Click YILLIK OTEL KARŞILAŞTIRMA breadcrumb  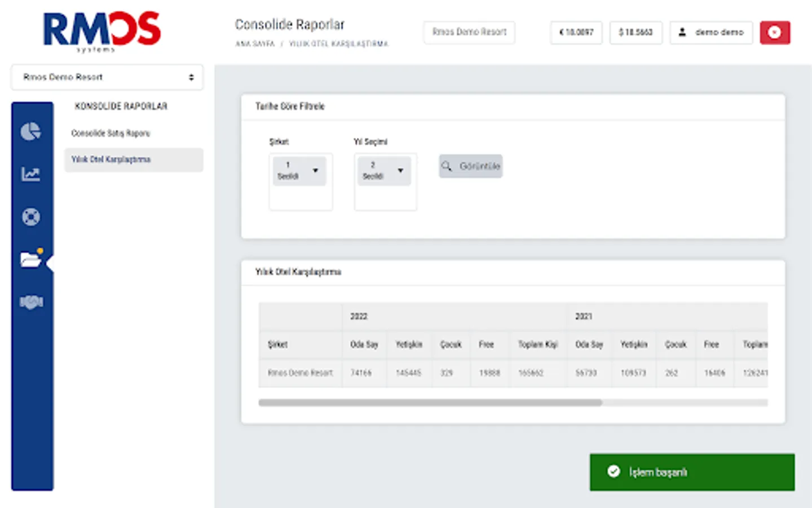pos(338,43)
